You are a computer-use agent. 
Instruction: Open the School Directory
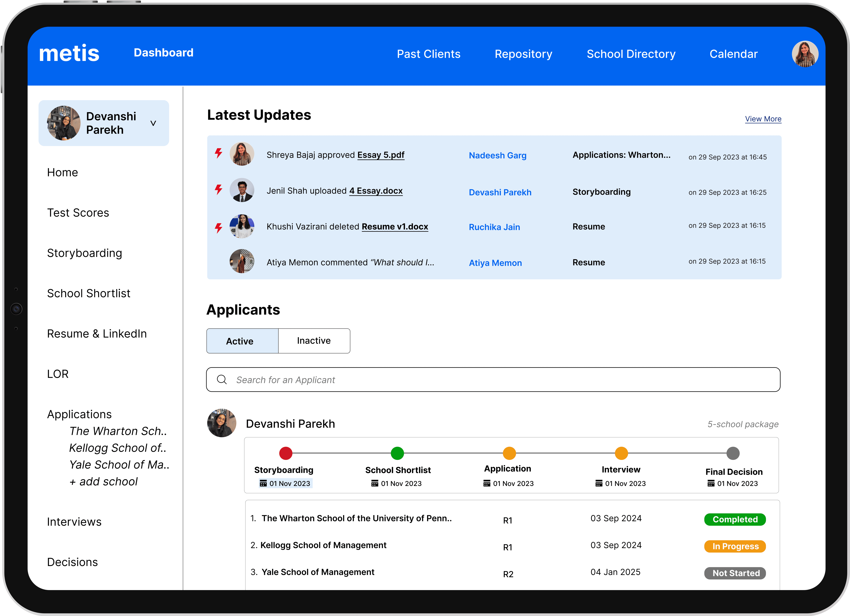point(631,54)
